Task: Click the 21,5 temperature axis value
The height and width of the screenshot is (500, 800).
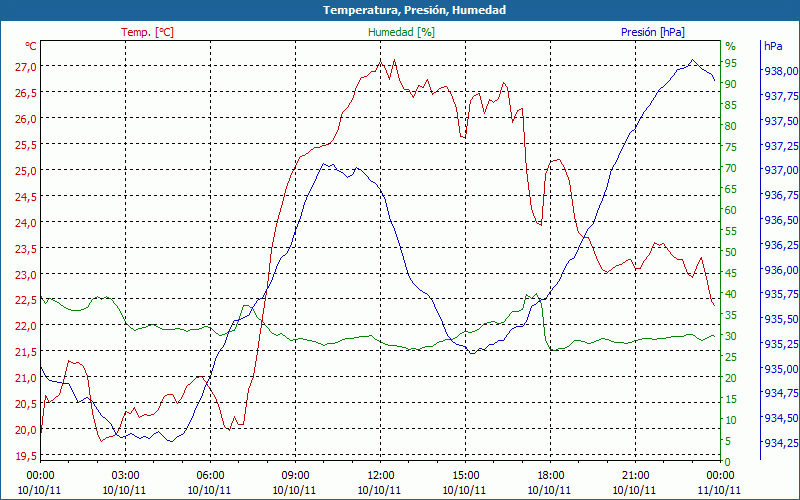Action: [x=26, y=352]
